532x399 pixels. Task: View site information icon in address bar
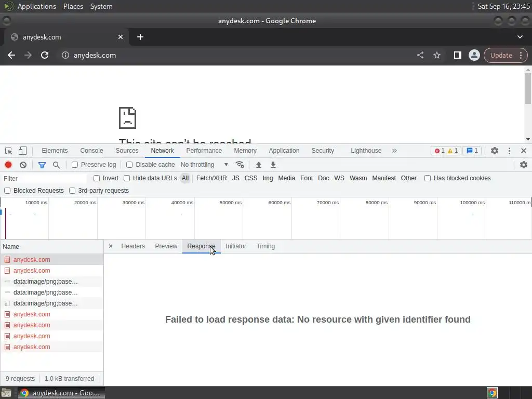65,55
